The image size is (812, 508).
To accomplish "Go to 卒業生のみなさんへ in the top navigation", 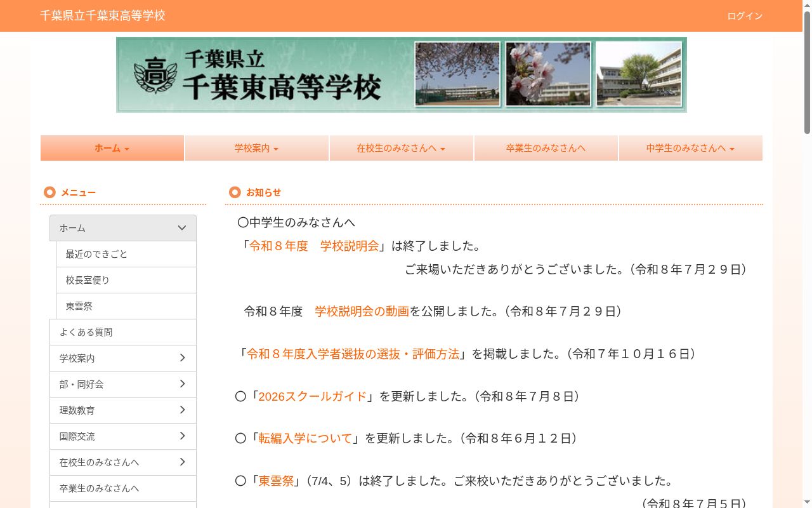I will (546, 148).
